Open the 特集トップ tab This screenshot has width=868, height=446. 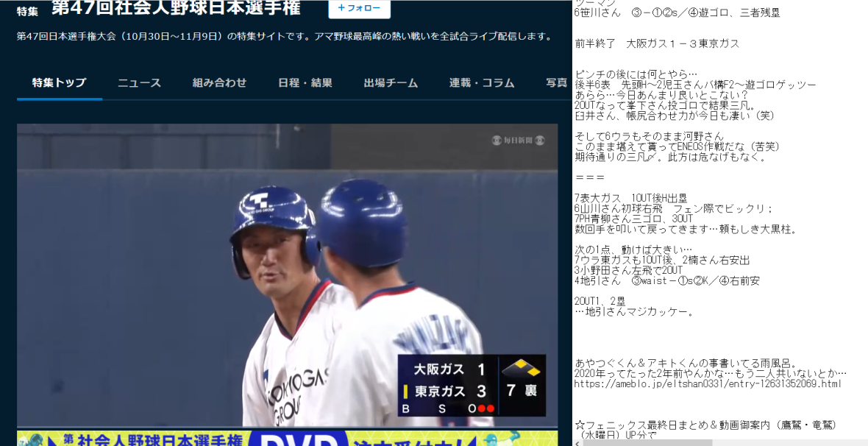tap(60, 83)
